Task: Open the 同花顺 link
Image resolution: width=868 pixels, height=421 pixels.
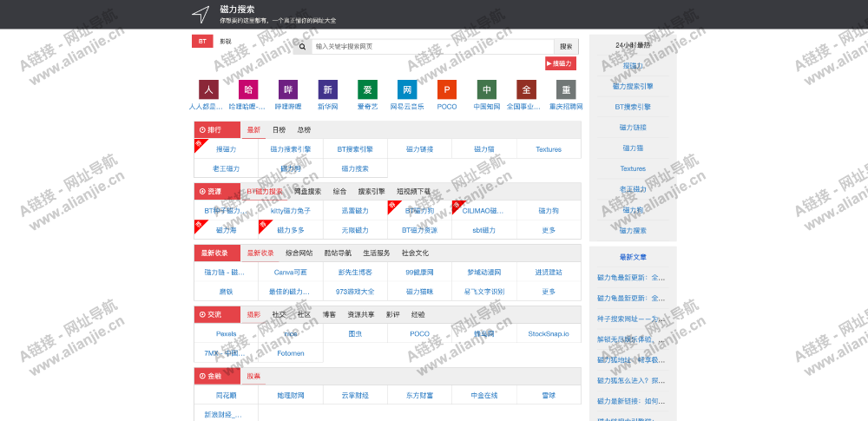Action: pos(227,395)
